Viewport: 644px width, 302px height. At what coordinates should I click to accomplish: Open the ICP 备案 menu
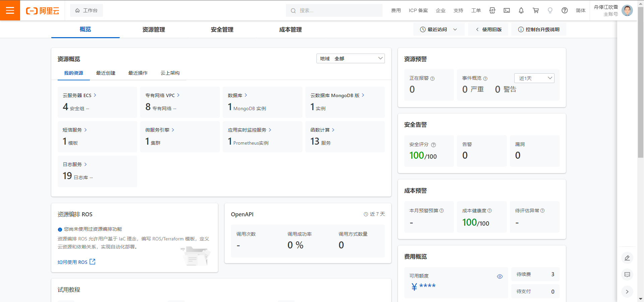point(418,10)
